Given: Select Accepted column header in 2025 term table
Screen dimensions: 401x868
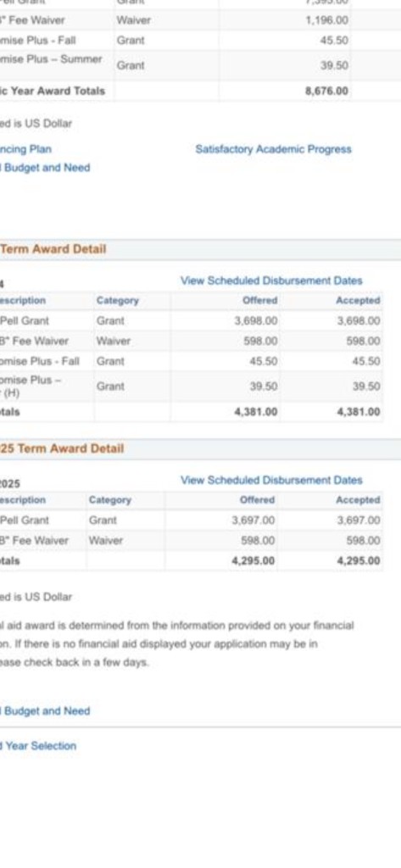Looking at the screenshot, I should [x=358, y=500].
